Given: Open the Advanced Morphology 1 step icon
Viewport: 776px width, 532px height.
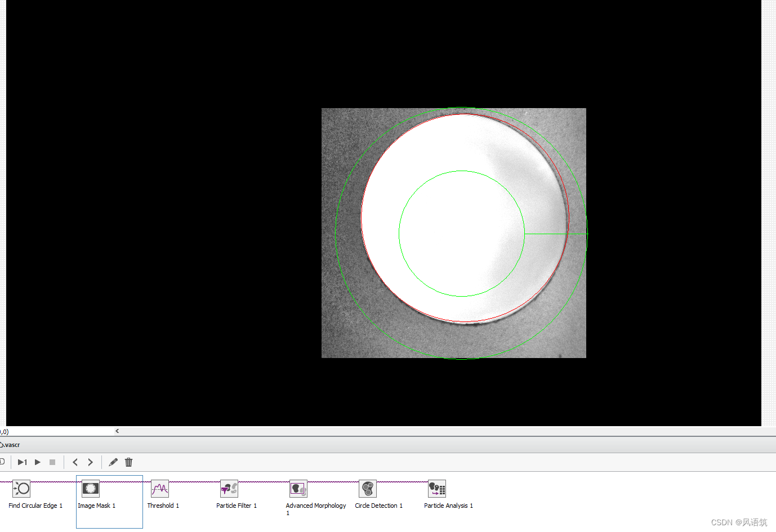Looking at the screenshot, I should click(298, 489).
